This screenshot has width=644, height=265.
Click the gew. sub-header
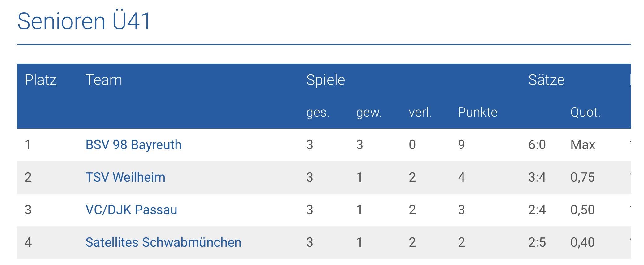click(369, 112)
